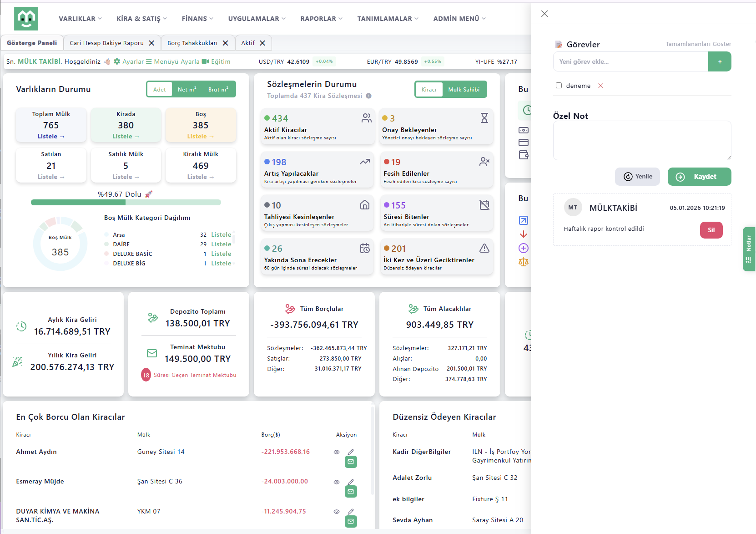Expand the VARLIKLAR menu

pos(80,19)
